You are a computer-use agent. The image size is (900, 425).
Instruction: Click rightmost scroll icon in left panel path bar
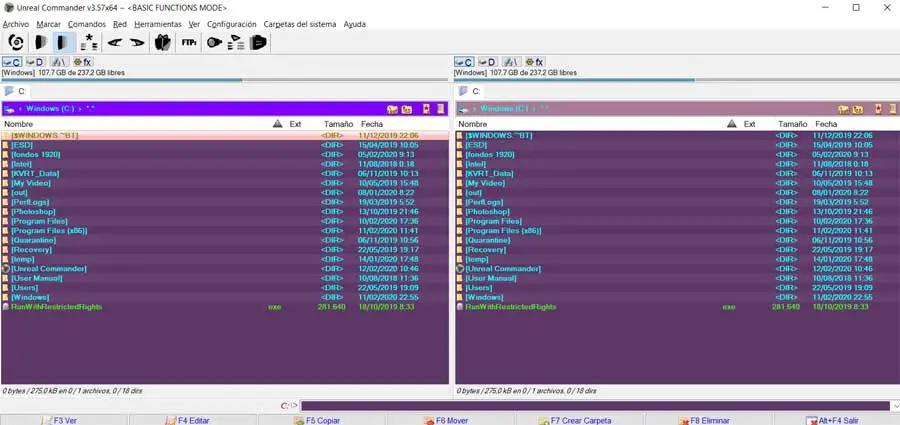[x=441, y=109]
